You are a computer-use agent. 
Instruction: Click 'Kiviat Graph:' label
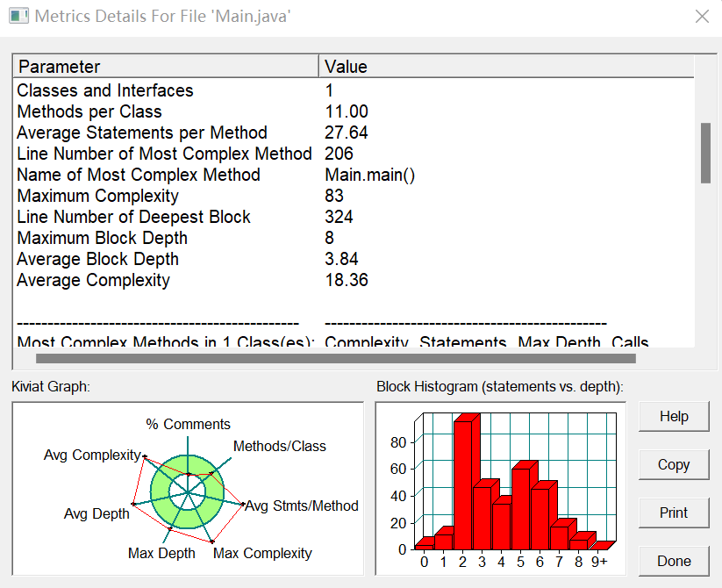[x=51, y=387]
